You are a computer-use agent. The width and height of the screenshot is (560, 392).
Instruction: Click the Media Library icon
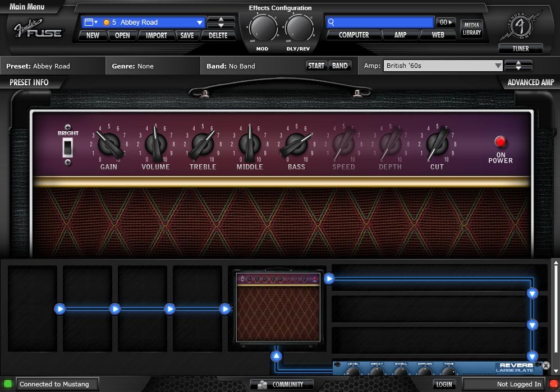click(471, 29)
